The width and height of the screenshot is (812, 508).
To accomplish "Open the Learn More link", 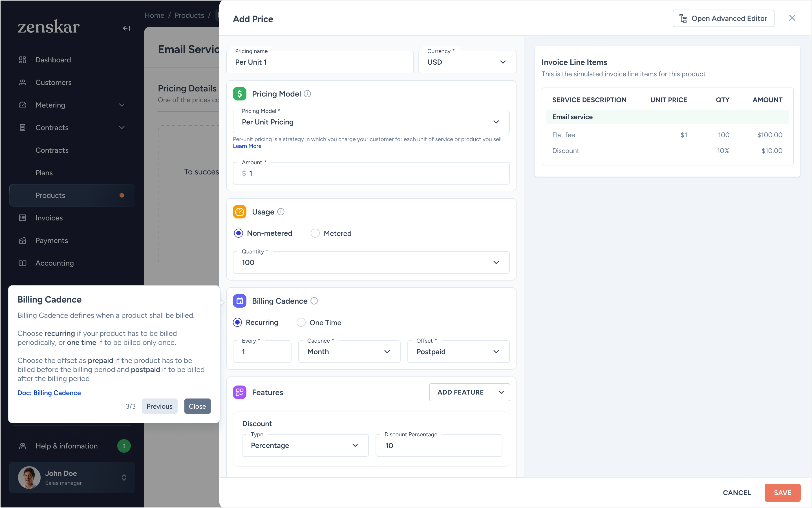I will point(247,146).
